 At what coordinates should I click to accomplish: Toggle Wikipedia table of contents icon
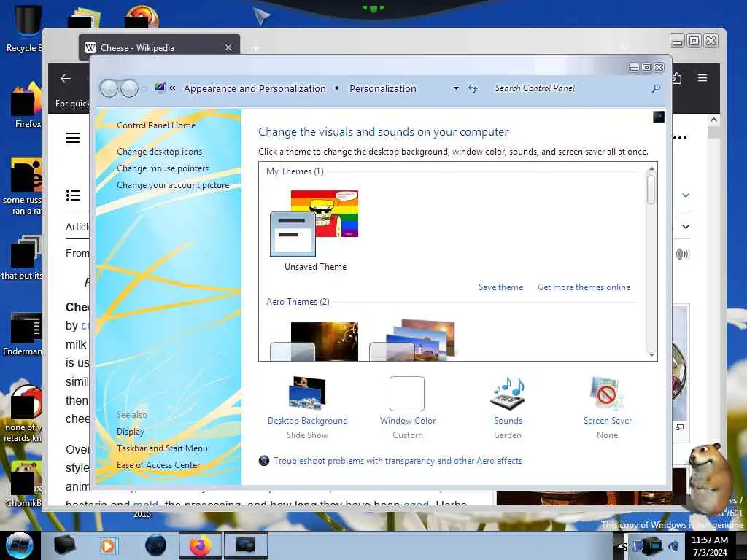pos(73,195)
